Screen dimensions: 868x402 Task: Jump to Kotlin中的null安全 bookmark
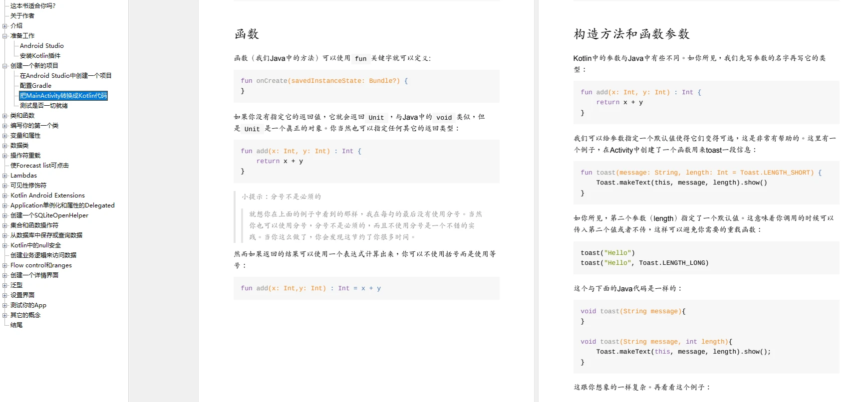click(x=35, y=245)
